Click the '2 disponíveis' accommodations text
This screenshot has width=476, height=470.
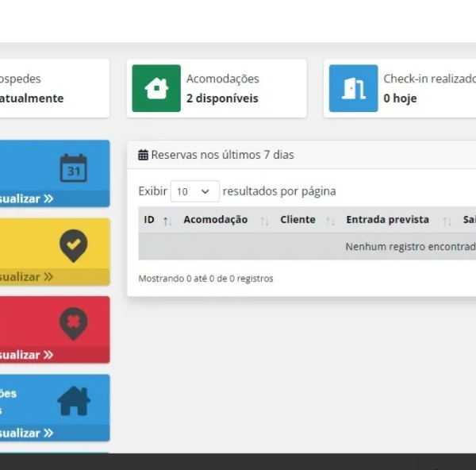click(222, 98)
